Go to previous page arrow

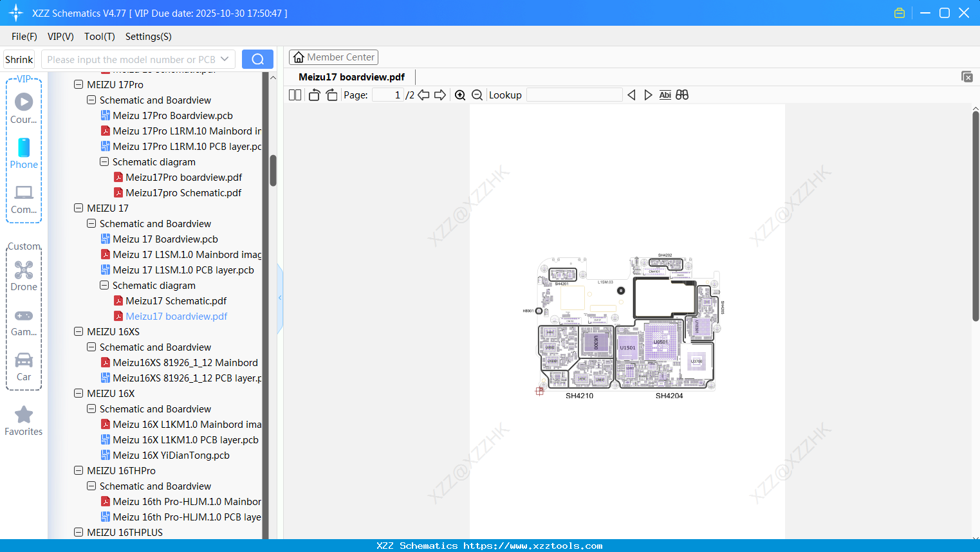423,95
